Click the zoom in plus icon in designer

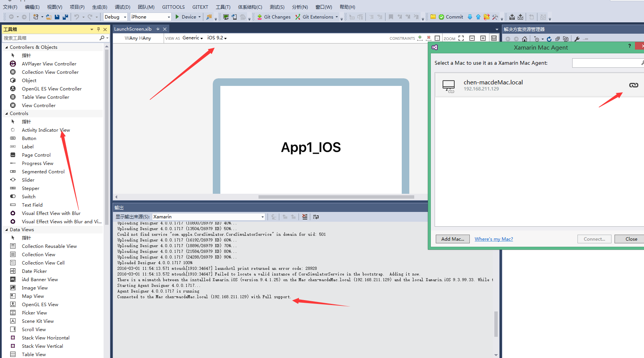[x=483, y=38]
